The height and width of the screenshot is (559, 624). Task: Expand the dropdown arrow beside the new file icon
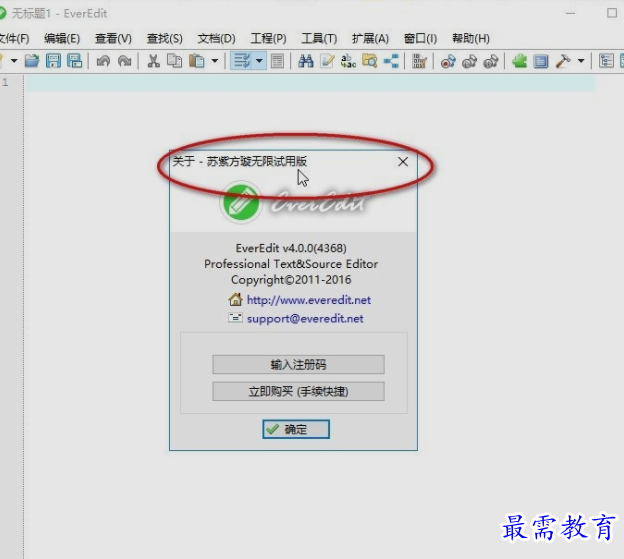click(14, 61)
